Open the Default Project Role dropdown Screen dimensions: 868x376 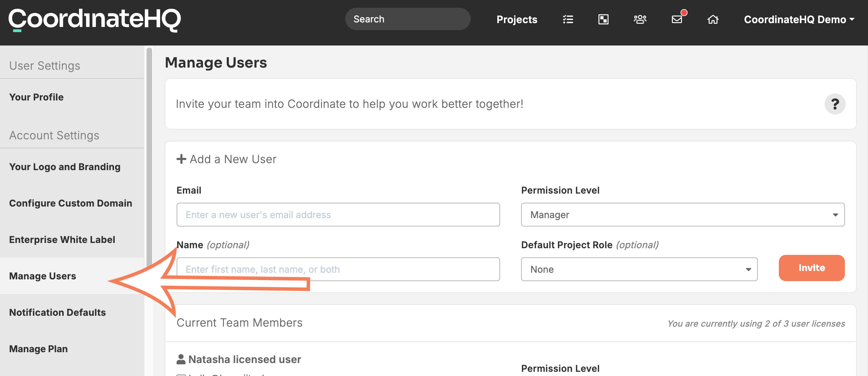(639, 269)
